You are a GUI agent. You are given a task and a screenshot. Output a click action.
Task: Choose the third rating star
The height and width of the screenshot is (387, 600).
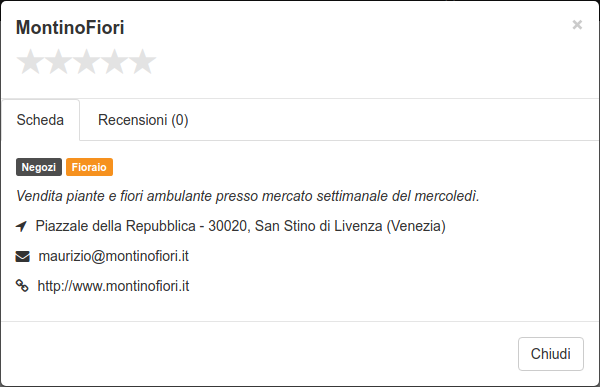pyautogui.click(x=86, y=61)
